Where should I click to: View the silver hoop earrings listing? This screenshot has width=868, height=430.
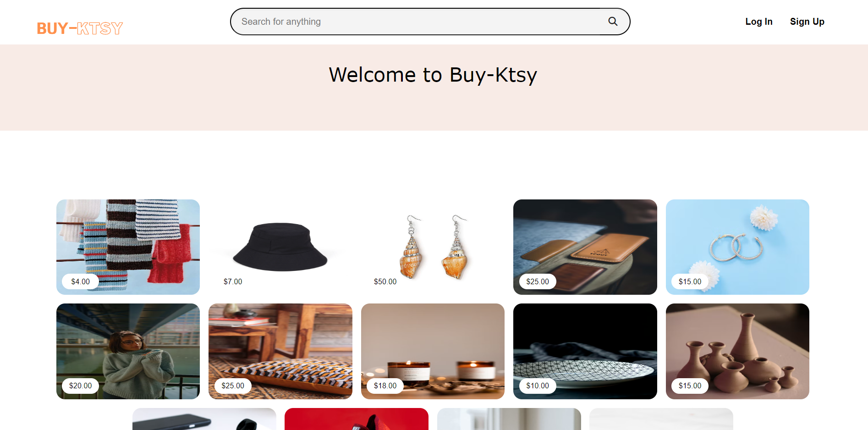(x=737, y=247)
